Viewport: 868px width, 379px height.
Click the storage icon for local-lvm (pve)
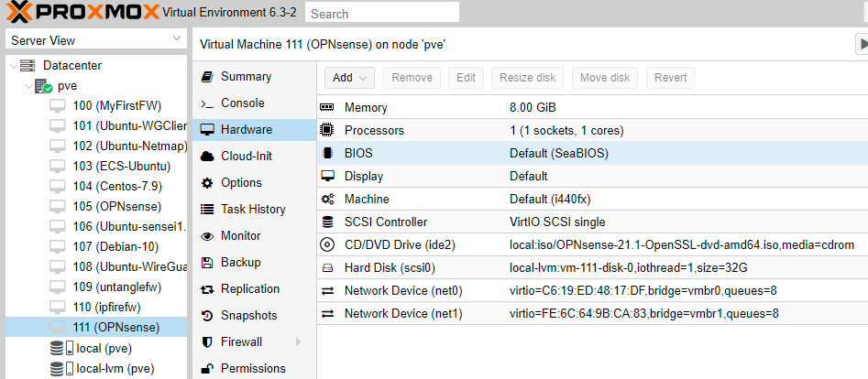pyautogui.click(x=60, y=368)
